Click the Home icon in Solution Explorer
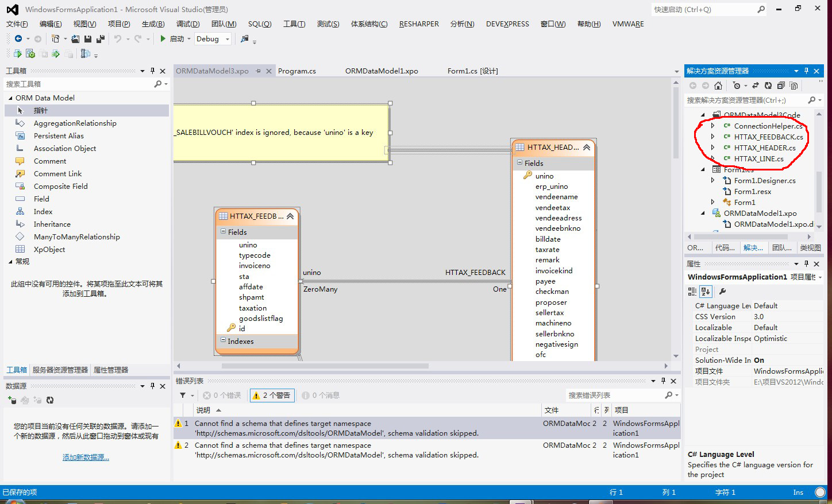The width and height of the screenshot is (832, 504). coord(718,86)
